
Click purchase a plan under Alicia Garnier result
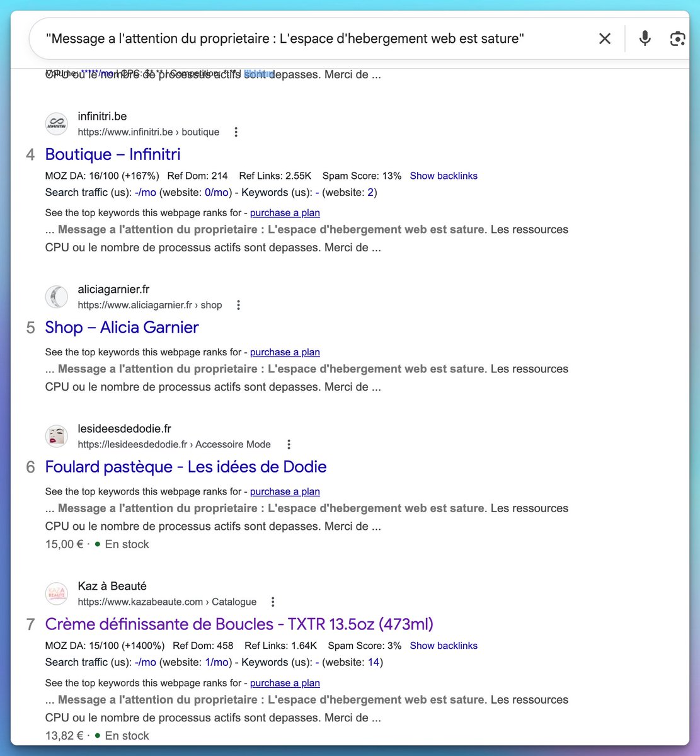(x=285, y=352)
